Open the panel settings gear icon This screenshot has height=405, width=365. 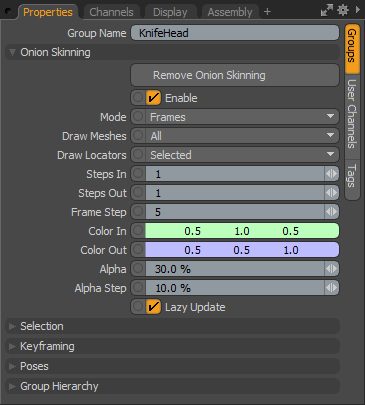click(x=343, y=10)
